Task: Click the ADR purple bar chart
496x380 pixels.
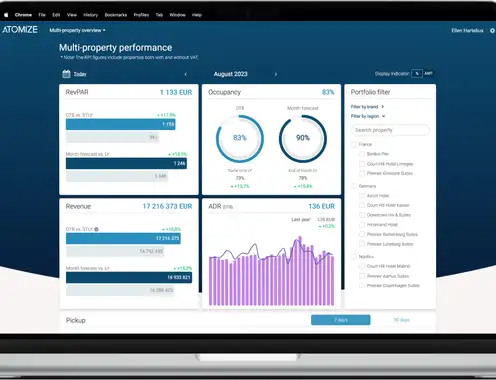Action: pyautogui.click(x=271, y=271)
